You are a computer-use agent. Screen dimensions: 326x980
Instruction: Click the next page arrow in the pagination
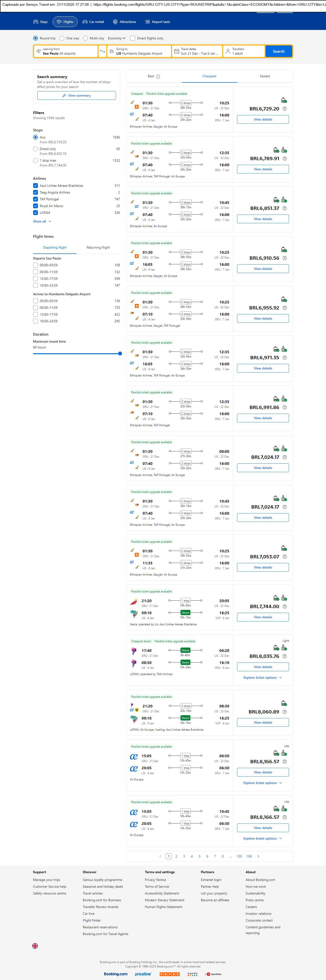pos(258,856)
